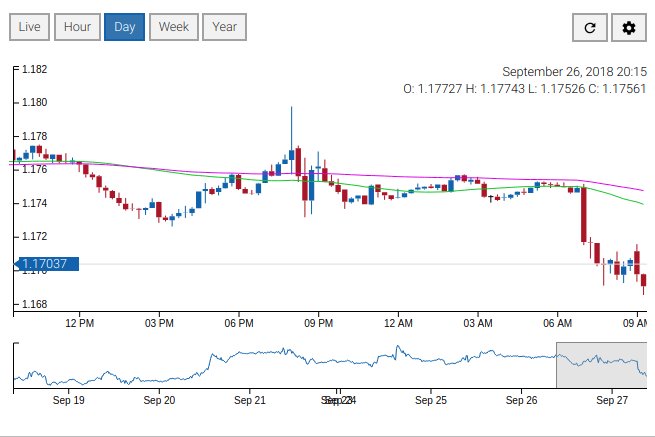Click Sep 20 on the overview axis
This screenshot has width=655, height=437.
[x=159, y=400]
